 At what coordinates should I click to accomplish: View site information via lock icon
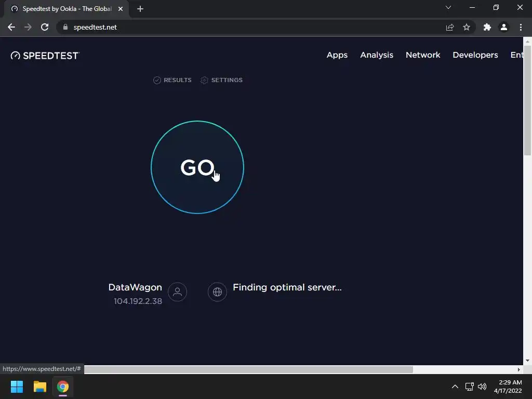click(x=65, y=27)
